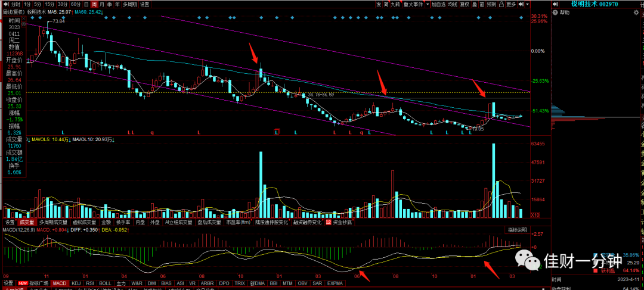
Task: Select the DMI indicator tab
Action: coord(151,283)
